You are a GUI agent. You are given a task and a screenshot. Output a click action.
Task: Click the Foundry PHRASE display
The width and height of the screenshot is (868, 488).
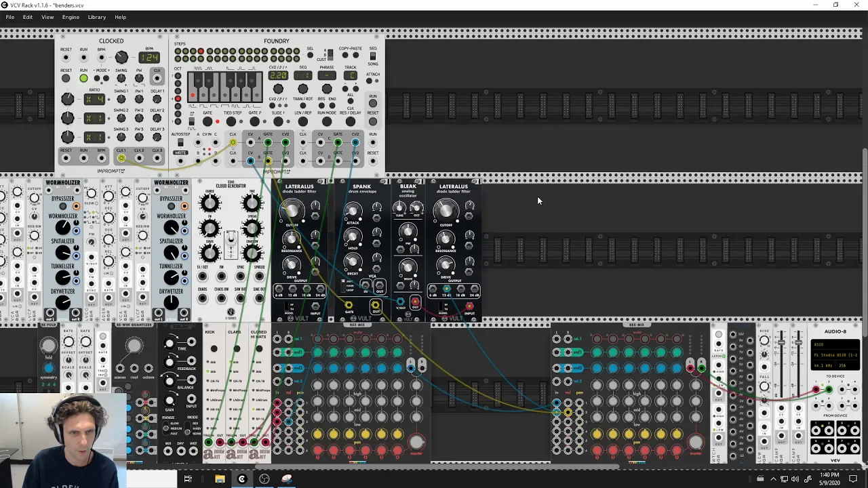click(327, 75)
